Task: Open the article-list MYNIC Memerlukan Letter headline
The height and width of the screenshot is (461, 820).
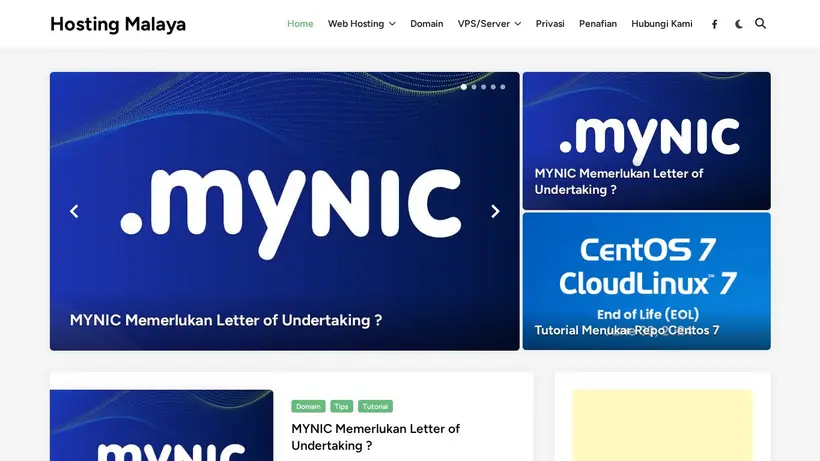Action: click(375, 437)
